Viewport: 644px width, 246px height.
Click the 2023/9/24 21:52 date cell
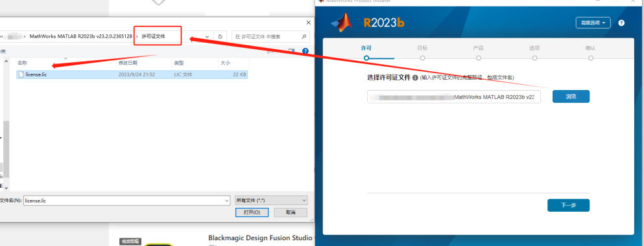(x=137, y=74)
